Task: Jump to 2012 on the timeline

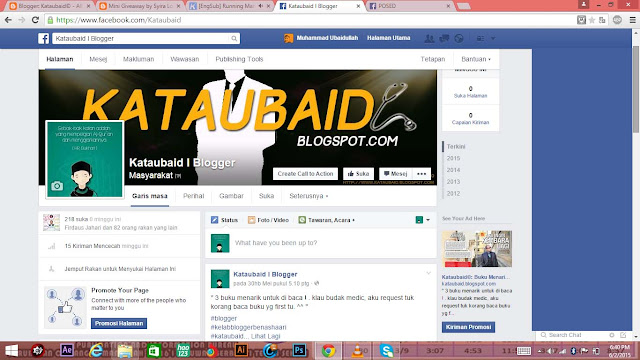Action: tap(453, 193)
